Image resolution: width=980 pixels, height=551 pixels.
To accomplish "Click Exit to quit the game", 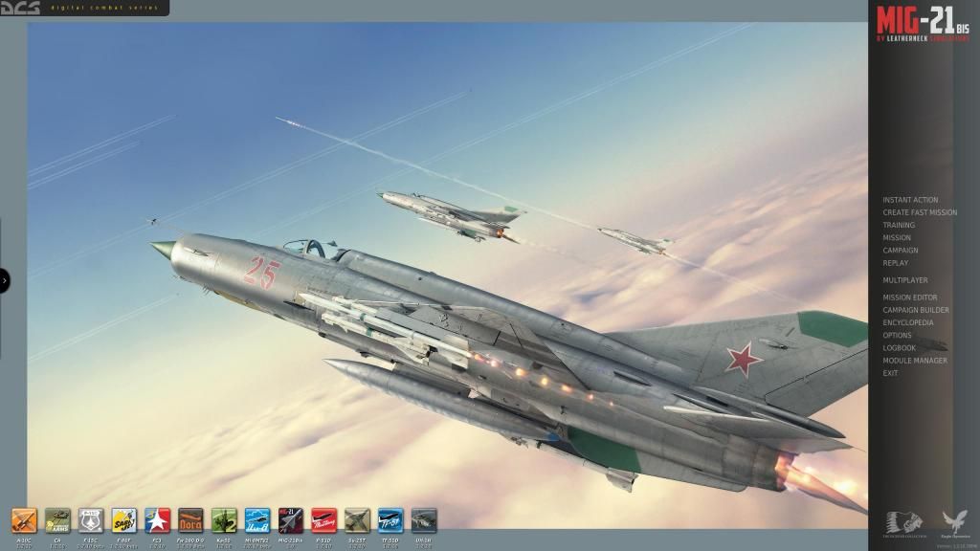I will (890, 373).
